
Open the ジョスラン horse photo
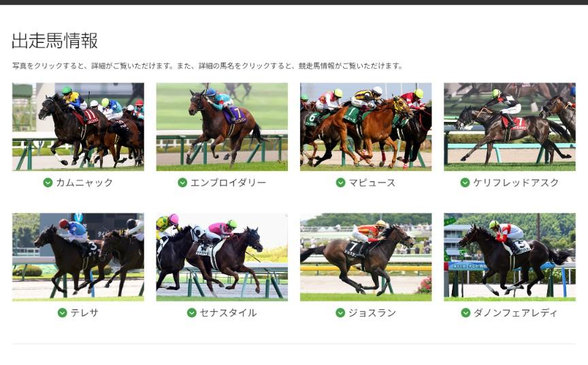[x=365, y=257]
